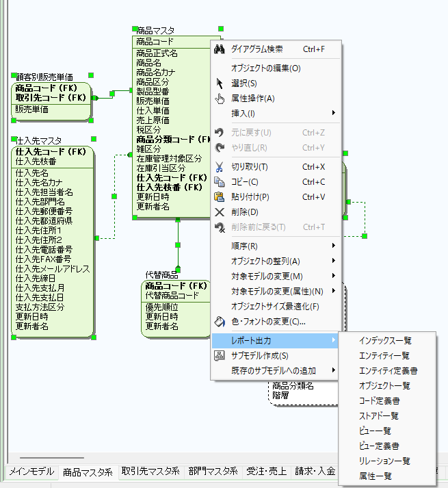This screenshot has height=488, width=448.
Task: Click 商品マスタ entity title label
Action: (x=155, y=31)
